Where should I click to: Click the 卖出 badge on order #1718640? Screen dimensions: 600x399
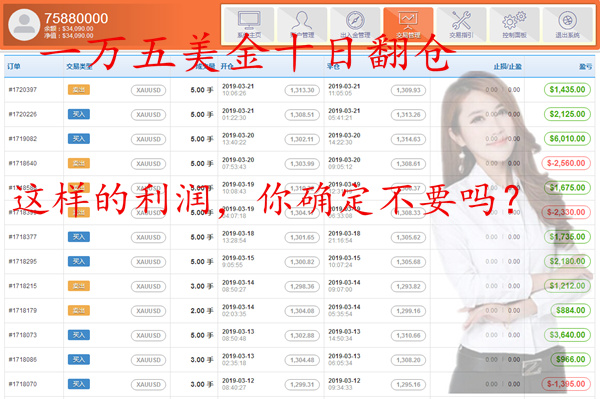(x=79, y=163)
